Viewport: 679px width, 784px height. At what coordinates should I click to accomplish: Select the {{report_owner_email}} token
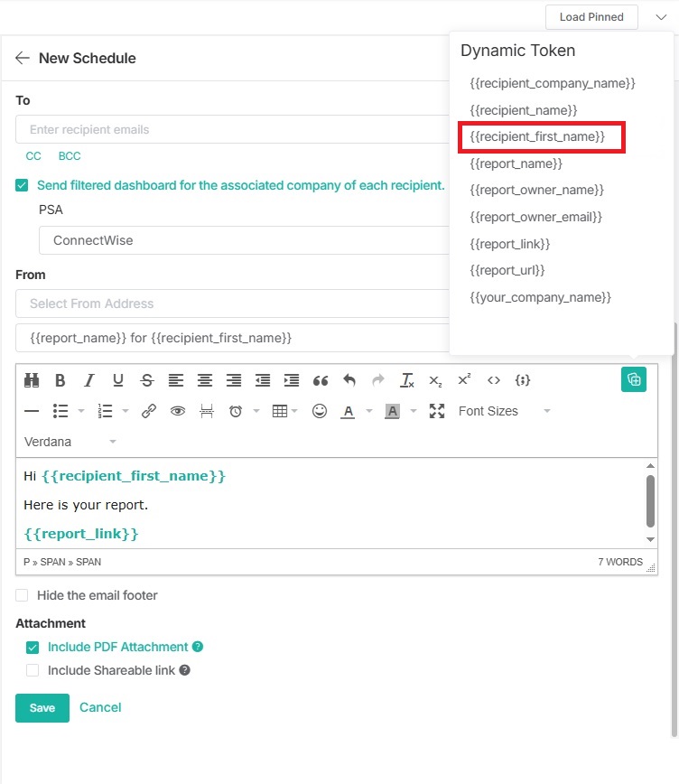(x=535, y=217)
